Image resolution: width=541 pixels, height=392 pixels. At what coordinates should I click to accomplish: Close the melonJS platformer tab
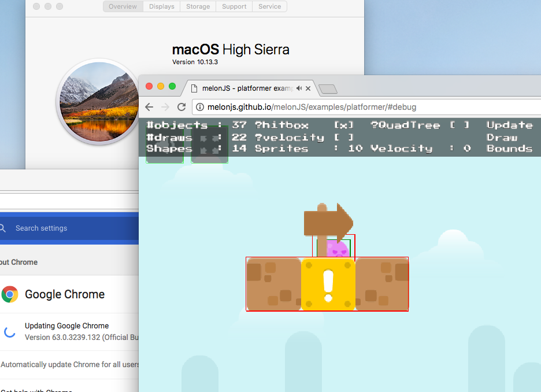308,88
